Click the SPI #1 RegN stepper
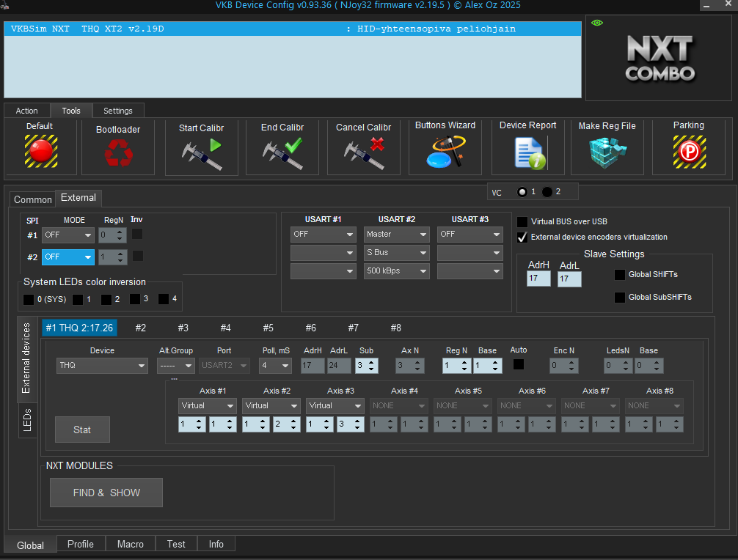This screenshot has width=738, height=560. click(x=112, y=235)
